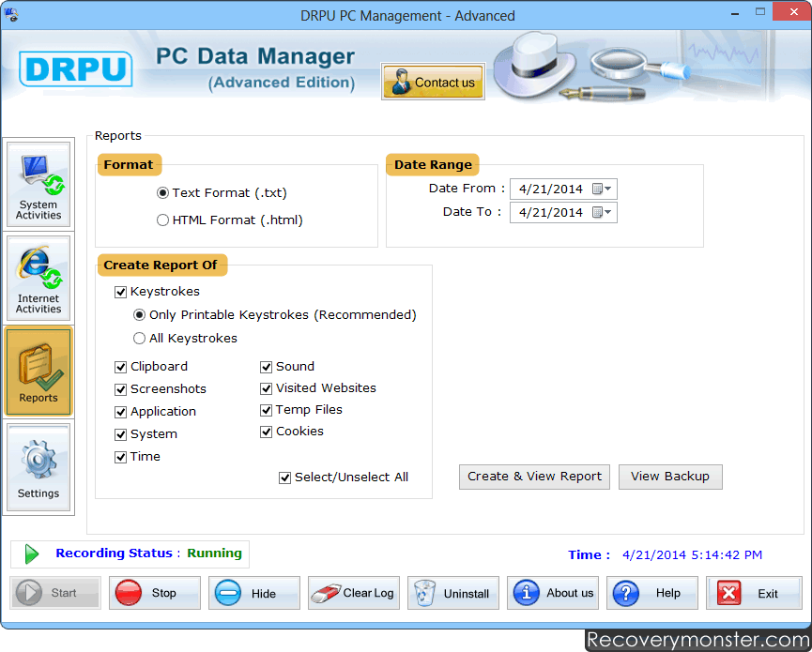812x652 pixels.
Task: Open the Date From calendar dropdown
Action: 602,189
